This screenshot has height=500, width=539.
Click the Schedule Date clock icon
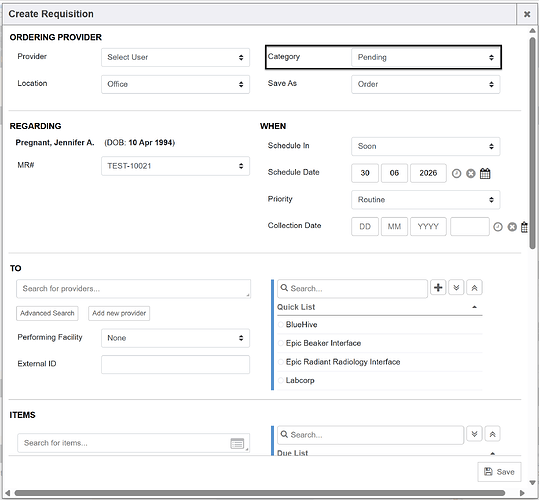456,174
